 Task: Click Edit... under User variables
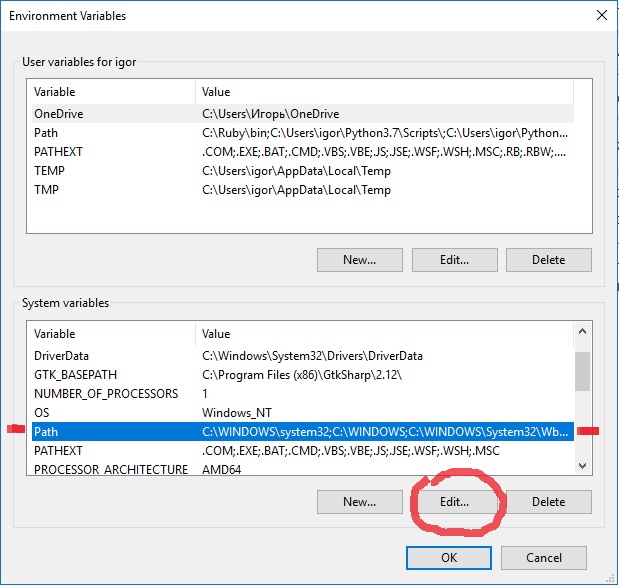click(x=454, y=260)
